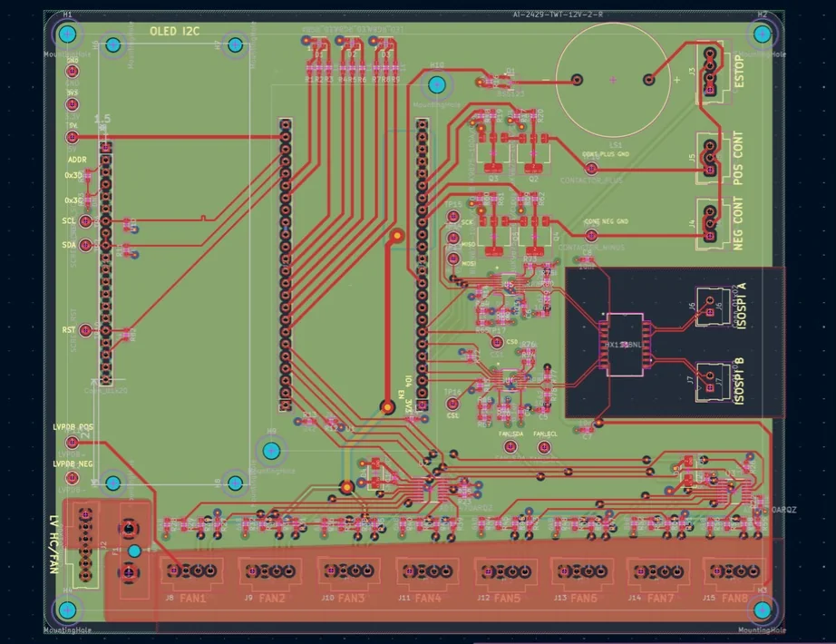
Task: Select the FAN2 connector label
Action: pos(272,598)
